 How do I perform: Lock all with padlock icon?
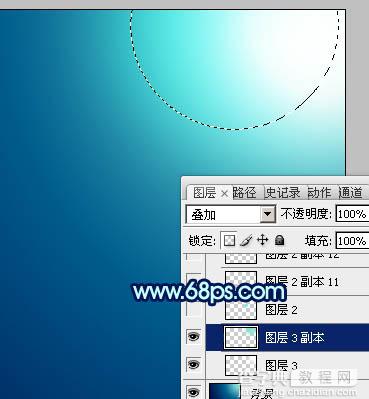tap(279, 240)
